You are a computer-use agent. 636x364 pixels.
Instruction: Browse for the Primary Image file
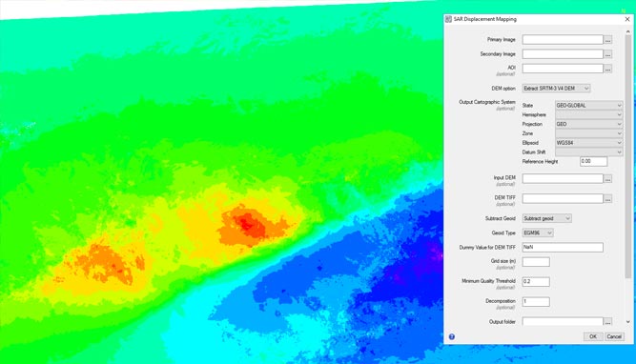(x=607, y=40)
